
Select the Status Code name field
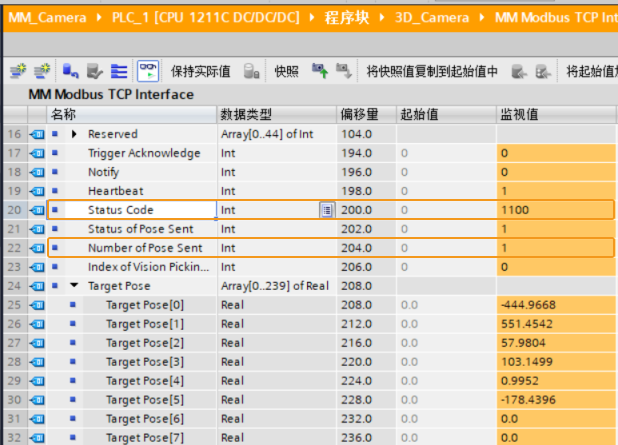coord(140,210)
